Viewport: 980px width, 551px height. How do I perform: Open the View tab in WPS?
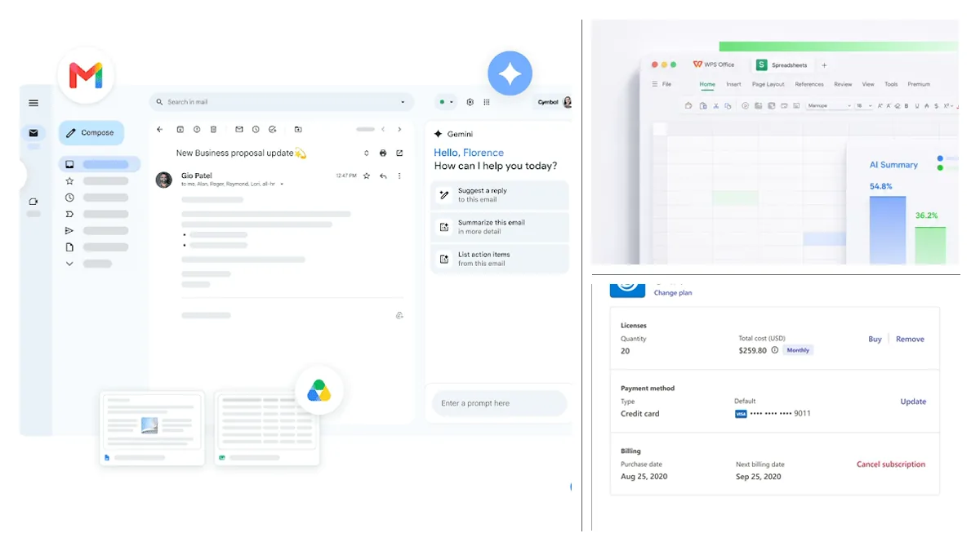pos(868,84)
